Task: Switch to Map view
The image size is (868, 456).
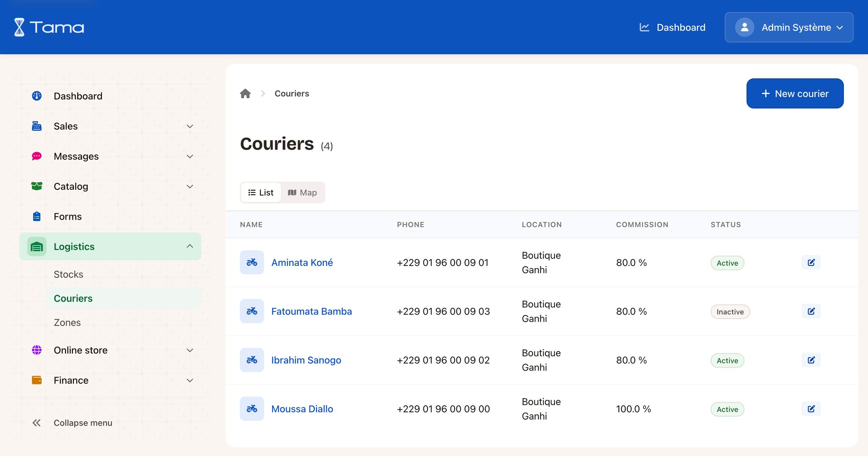Action: [302, 193]
